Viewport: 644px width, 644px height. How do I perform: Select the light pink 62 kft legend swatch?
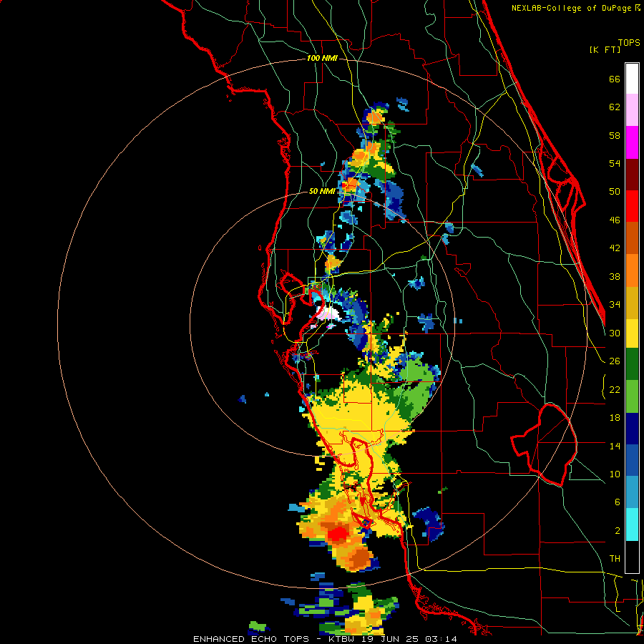pyautogui.click(x=632, y=110)
